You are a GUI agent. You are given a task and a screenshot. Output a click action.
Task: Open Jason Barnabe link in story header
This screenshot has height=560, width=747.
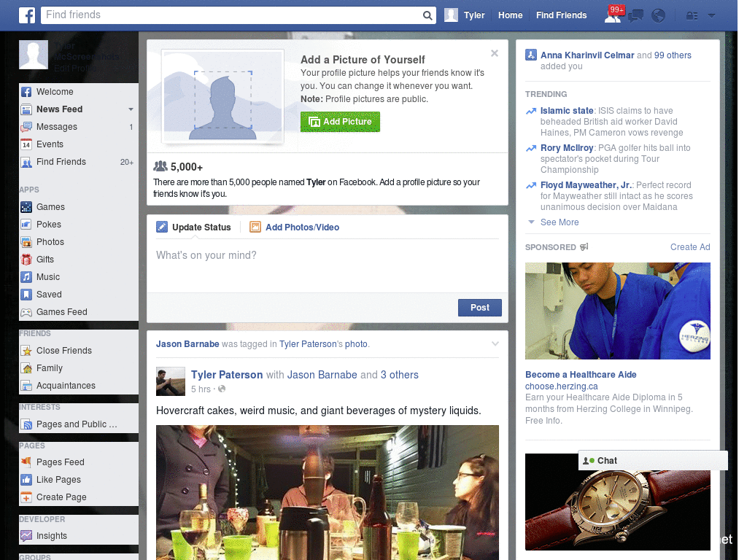pos(187,344)
